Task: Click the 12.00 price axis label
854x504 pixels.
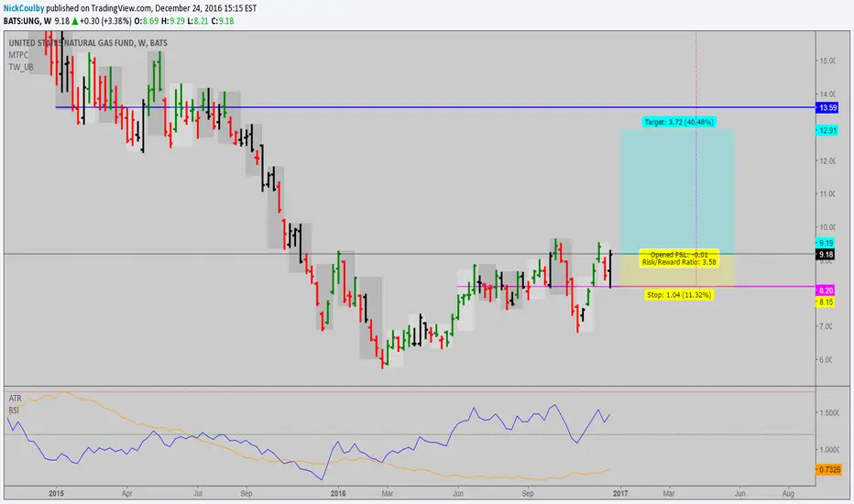Action: tap(827, 160)
